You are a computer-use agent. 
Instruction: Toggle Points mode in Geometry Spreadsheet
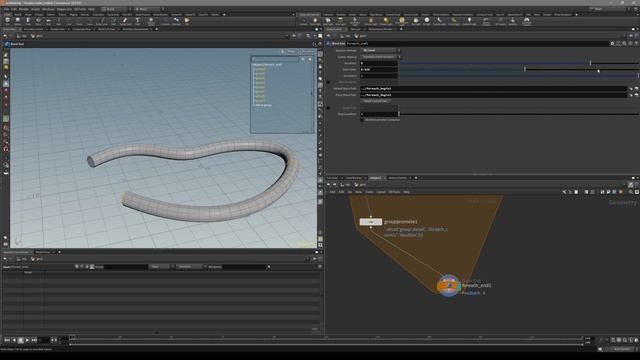click(x=77, y=267)
